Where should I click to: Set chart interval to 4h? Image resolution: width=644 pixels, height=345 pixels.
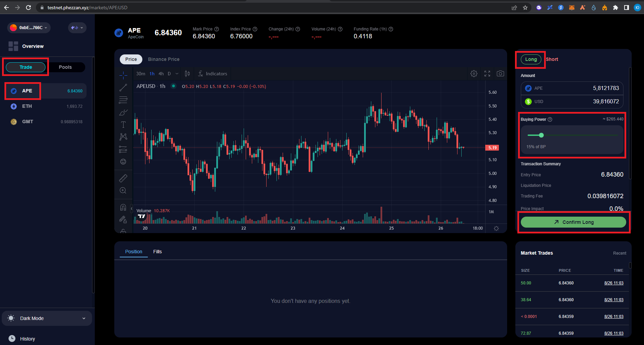click(x=161, y=74)
